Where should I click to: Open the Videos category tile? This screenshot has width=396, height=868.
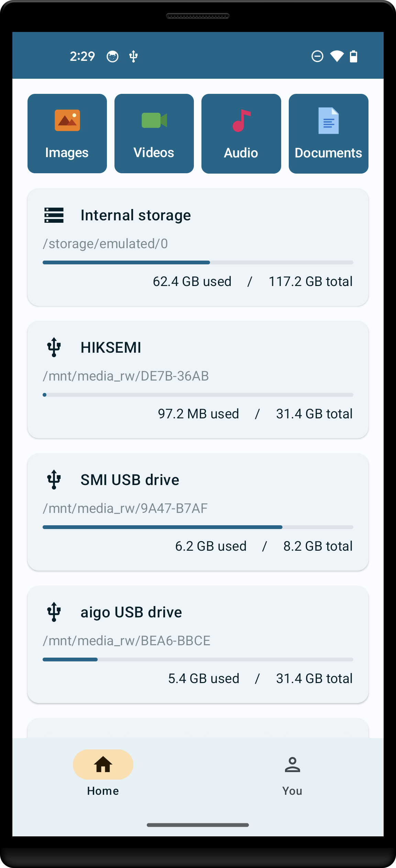pyautogui.click(x=154, y=134)
